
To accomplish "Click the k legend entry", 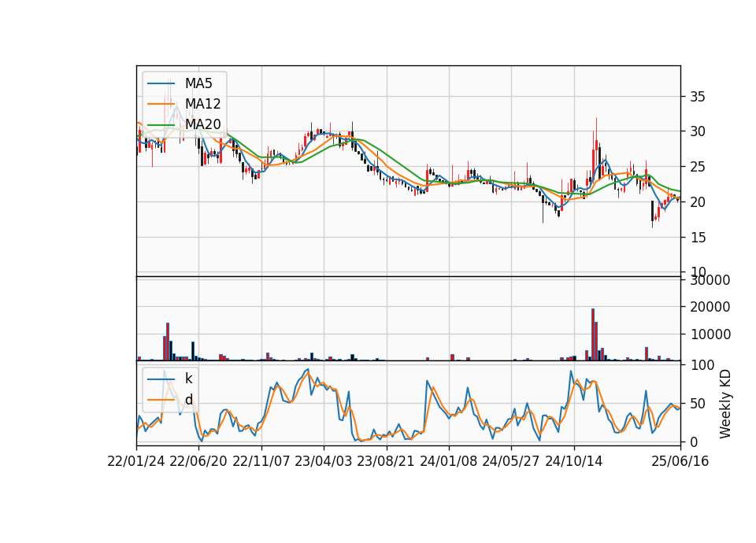I will tap(170, 379).
